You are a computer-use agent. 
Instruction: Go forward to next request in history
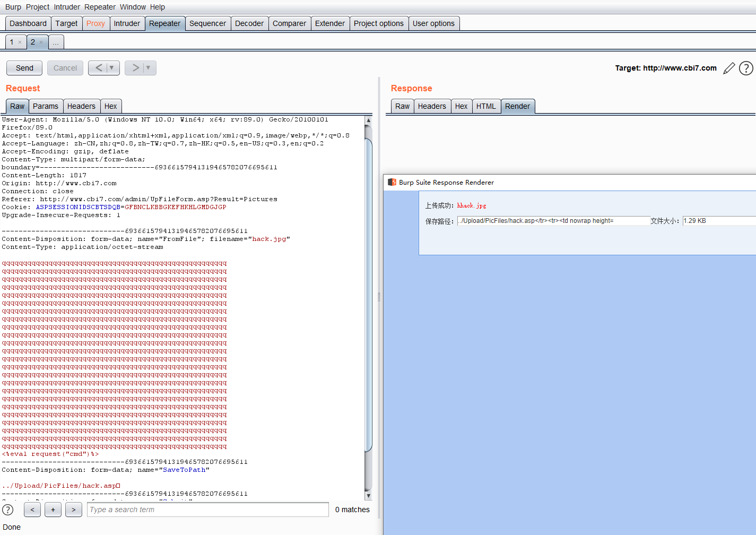135,68
